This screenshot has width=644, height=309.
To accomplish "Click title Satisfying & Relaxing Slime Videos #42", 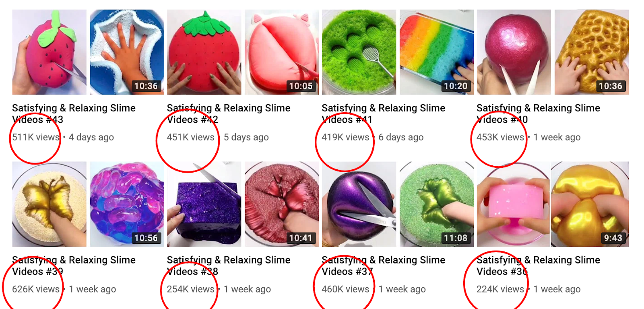I will tap(229, 114).
